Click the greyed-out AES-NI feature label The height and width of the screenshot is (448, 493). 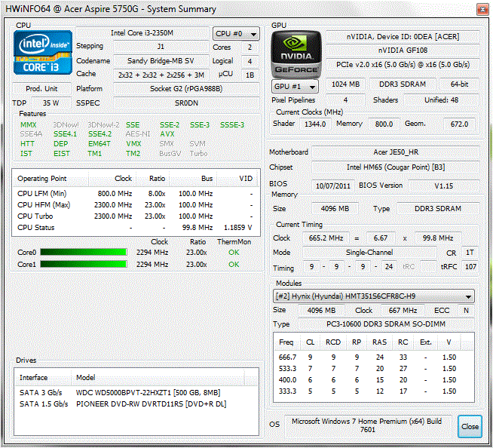(x=138, y=134)
